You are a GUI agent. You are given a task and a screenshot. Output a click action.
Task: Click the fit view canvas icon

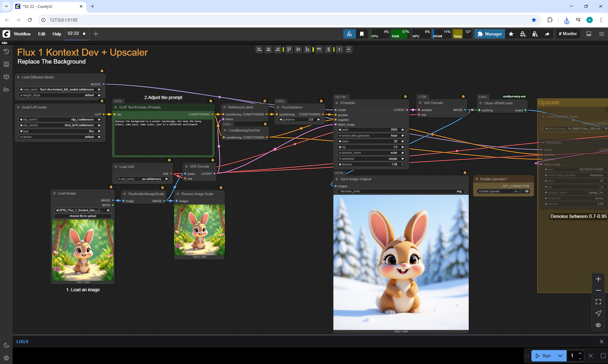point(598,302)
